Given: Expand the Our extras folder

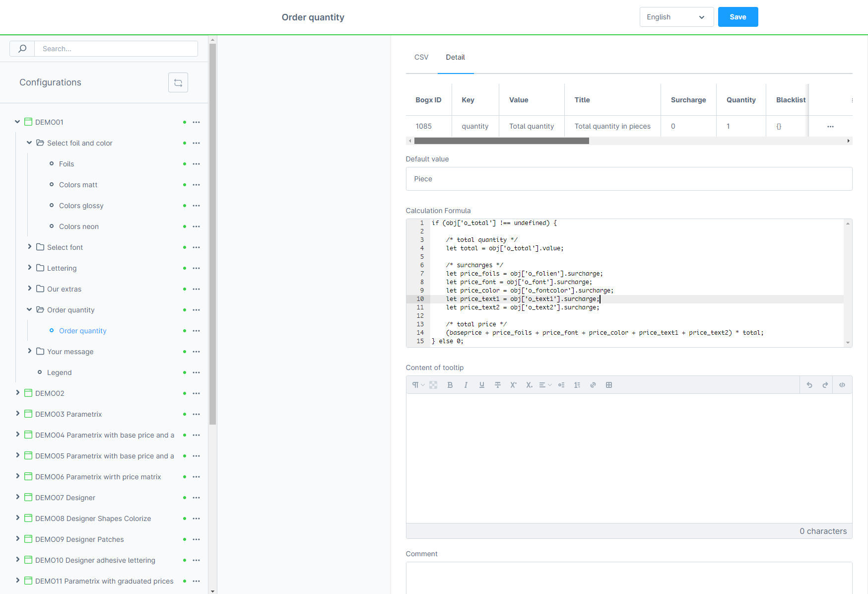Looking at the screenshot, I should click(29, 289).
